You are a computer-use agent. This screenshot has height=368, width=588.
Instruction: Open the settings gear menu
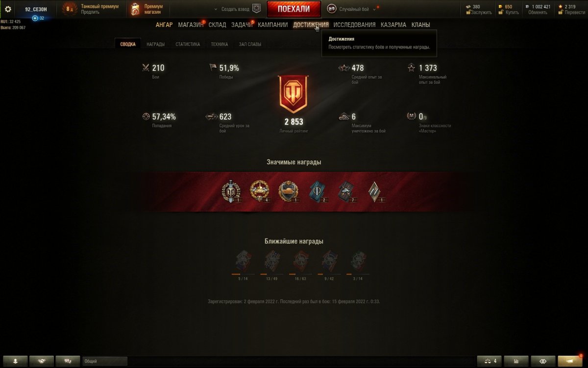click(x=8, y=9)
